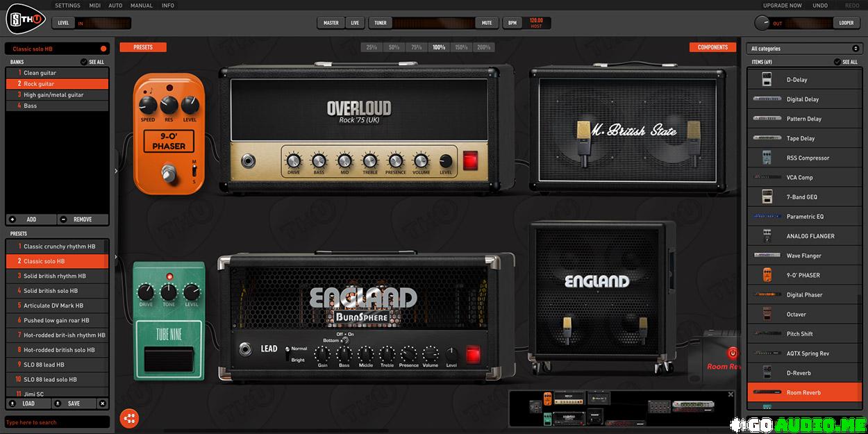Click the X button beside SAVE

tap(103, 403)
